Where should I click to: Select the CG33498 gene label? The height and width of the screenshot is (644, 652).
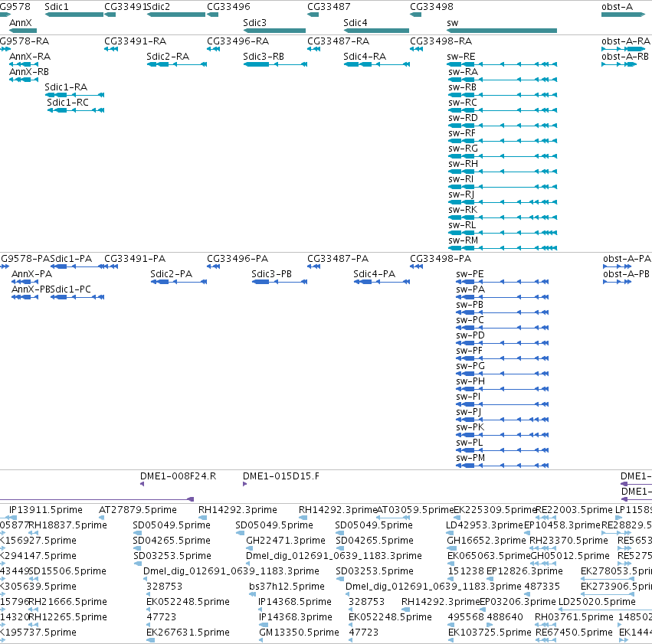(x=431, y=7)
